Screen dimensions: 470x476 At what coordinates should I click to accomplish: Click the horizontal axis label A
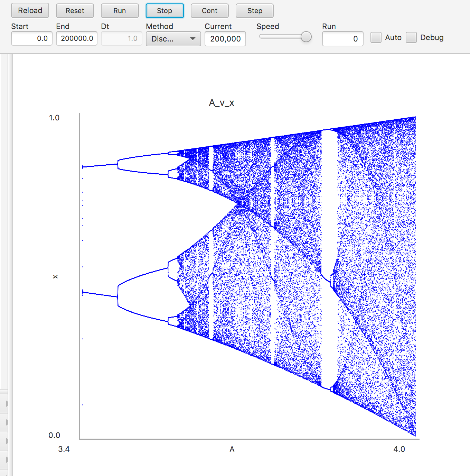coord(232,449)
